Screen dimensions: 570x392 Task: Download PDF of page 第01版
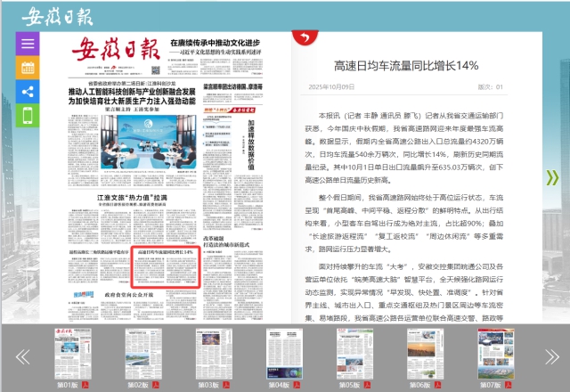[x=86, y=385]
